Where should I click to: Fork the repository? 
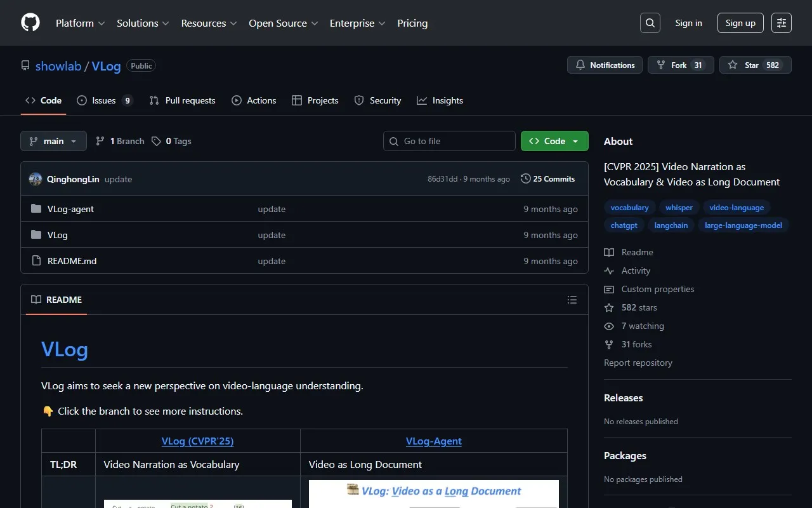click(x=680, y=65)
